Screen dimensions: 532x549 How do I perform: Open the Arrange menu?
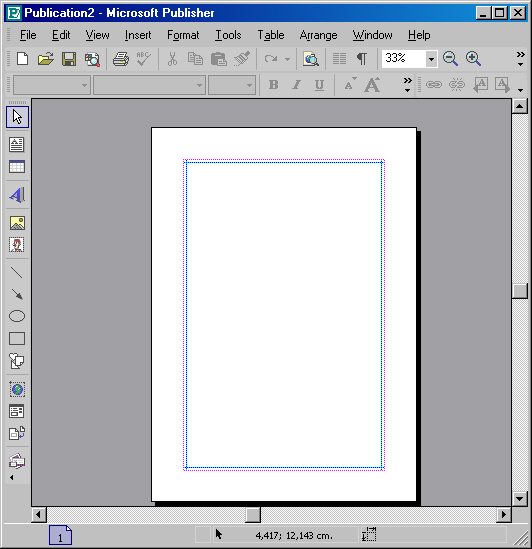[x=318, y=35]
